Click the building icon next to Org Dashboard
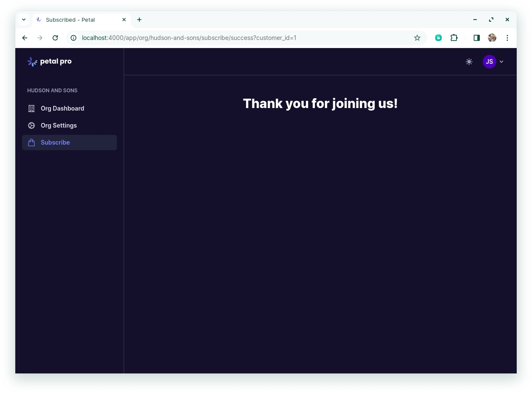Screen dimensions: 532x393 click(31, 108)
